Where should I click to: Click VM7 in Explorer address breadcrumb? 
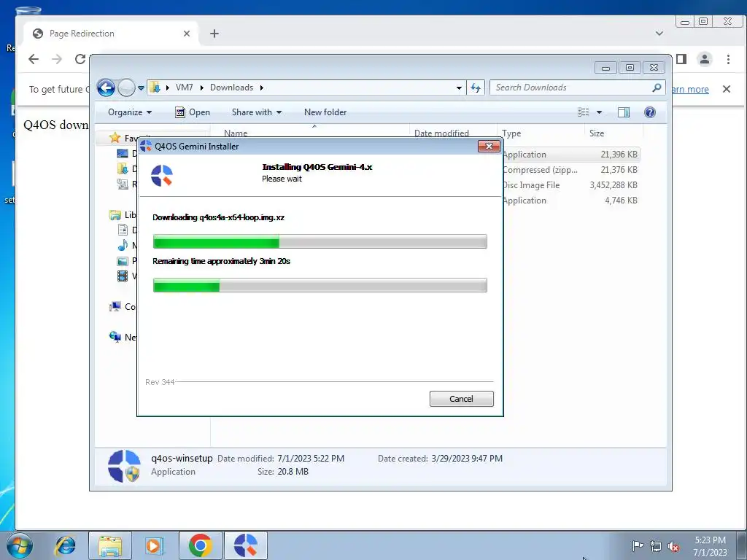tap(184, 87)
